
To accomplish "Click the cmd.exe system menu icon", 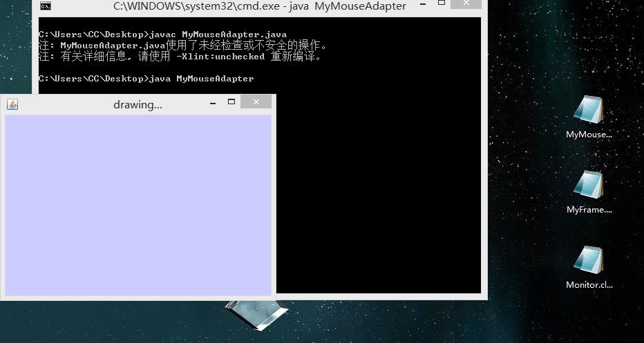I will 46,6.
